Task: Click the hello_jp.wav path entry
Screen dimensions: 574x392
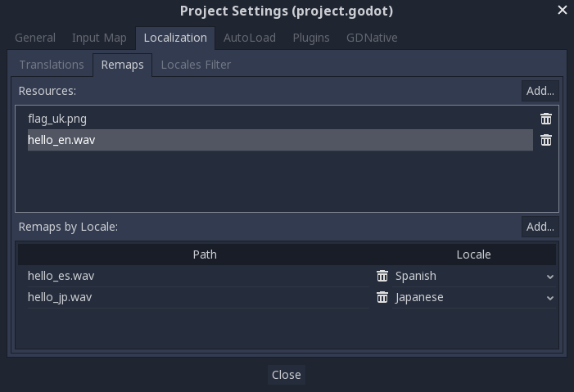Action: 60,297
